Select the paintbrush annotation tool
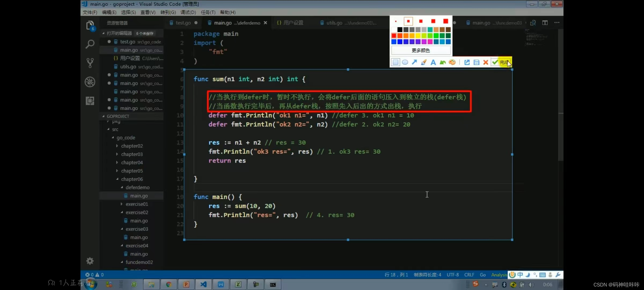 tap(424, 62)
